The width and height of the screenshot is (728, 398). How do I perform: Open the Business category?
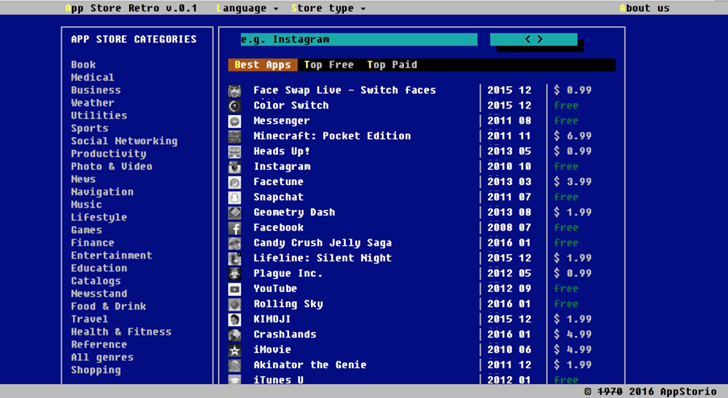(x=96, y=90)
